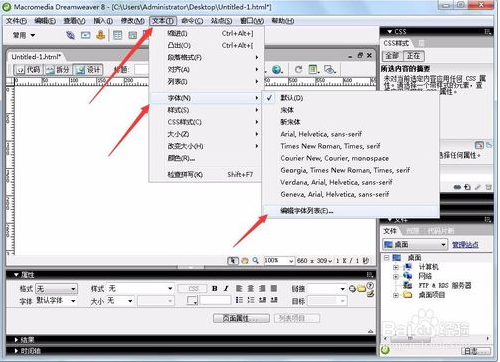
Task: Choose Arial, Helvetica, sans-serif font
Action: [321, 134]
